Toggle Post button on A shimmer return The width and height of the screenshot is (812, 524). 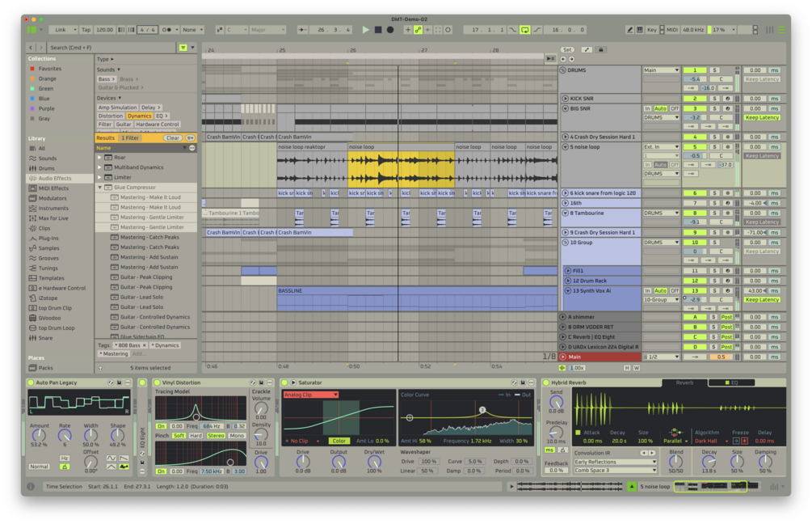726,317
